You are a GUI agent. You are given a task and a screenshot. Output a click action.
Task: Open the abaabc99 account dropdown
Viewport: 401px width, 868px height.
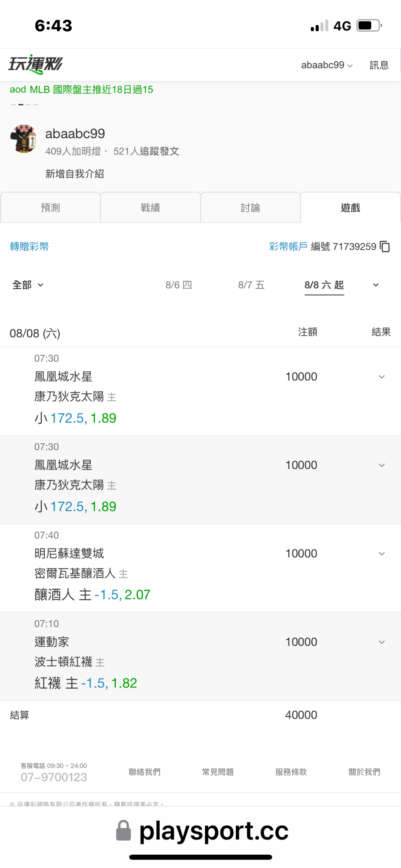[x=327, y=65]
